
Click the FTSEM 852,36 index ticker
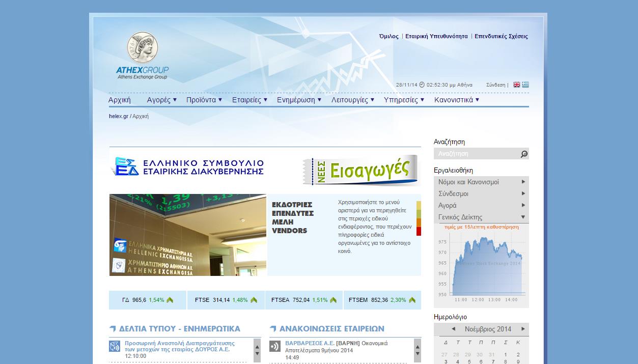(x=382, y=300)
